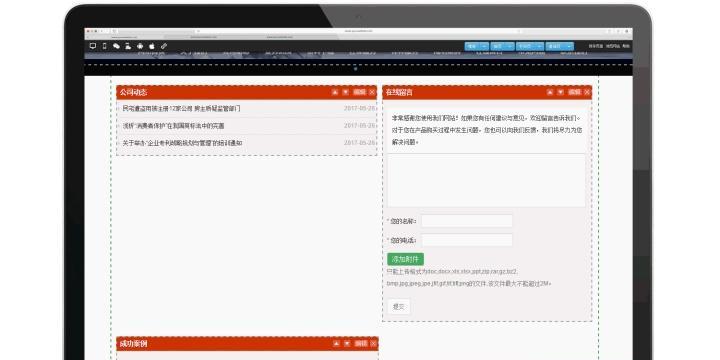
Task: Click the 提交 submit button
Action: (x=399, y=307)
